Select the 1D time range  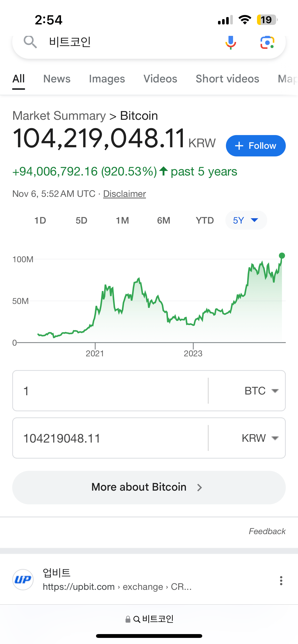(x=40, y=220)
